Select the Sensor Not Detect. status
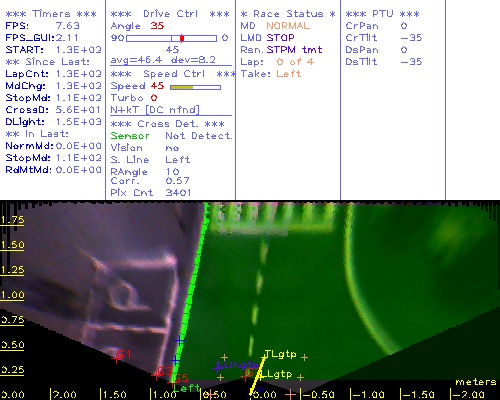 click(x=171, y=136)
